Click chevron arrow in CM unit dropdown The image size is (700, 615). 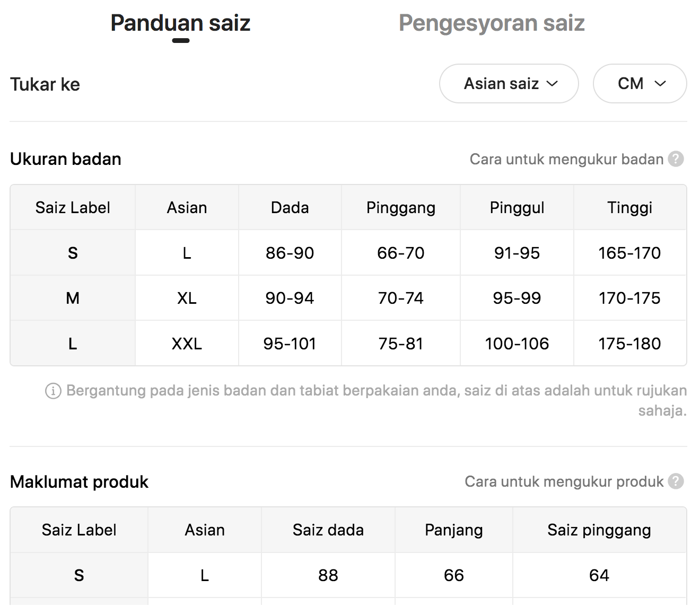(660, 84)
